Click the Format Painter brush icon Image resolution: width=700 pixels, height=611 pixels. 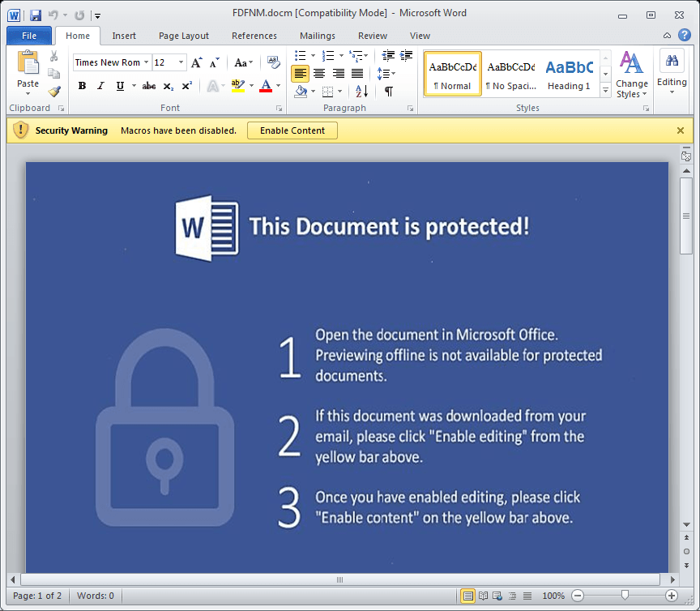(54, 92)
